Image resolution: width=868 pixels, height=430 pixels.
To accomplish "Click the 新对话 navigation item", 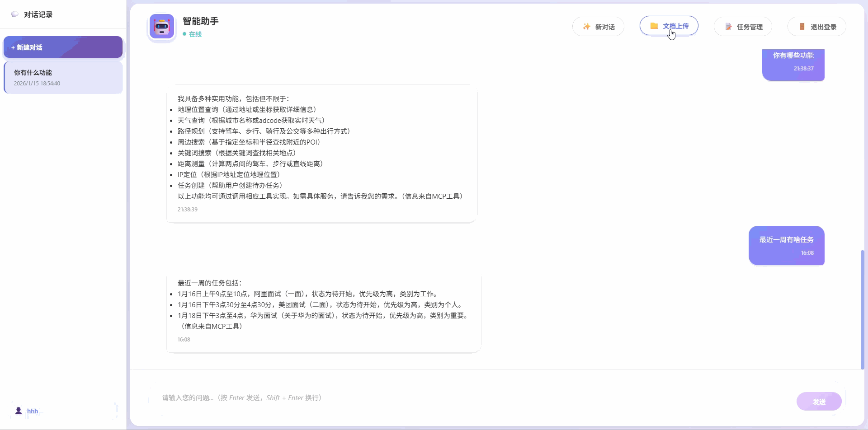I will (x=598, y=26).
